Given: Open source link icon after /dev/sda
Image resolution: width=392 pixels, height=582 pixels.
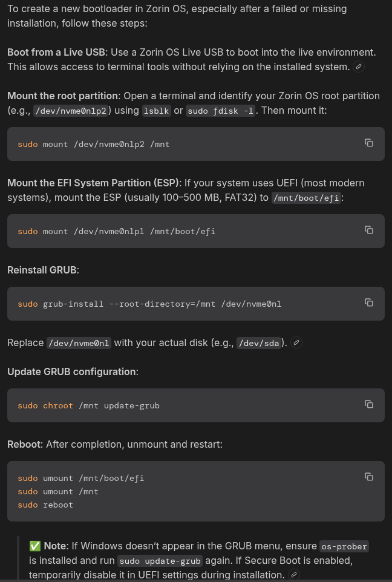Looking at the screenshot, I should (296, 343).
